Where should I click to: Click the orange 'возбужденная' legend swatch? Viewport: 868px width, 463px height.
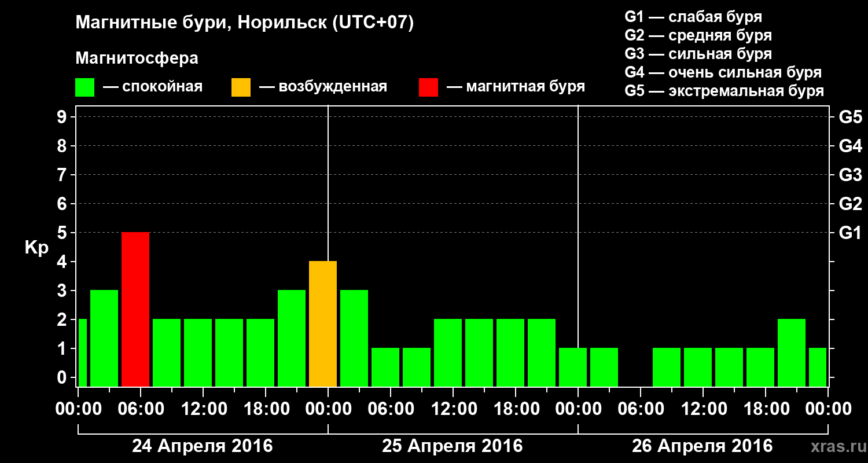click(x=241, y=87)
